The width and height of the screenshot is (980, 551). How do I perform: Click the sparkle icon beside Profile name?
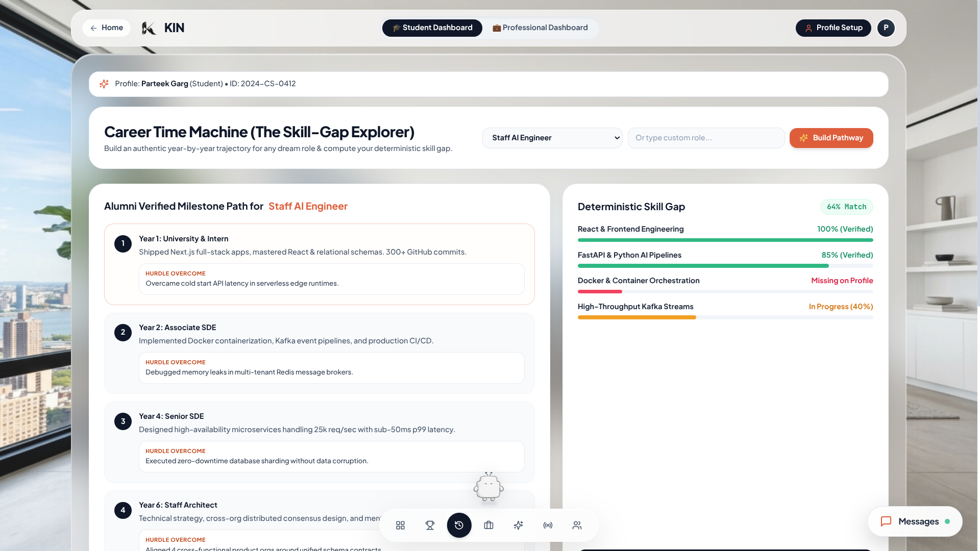[x=104, y=84]
